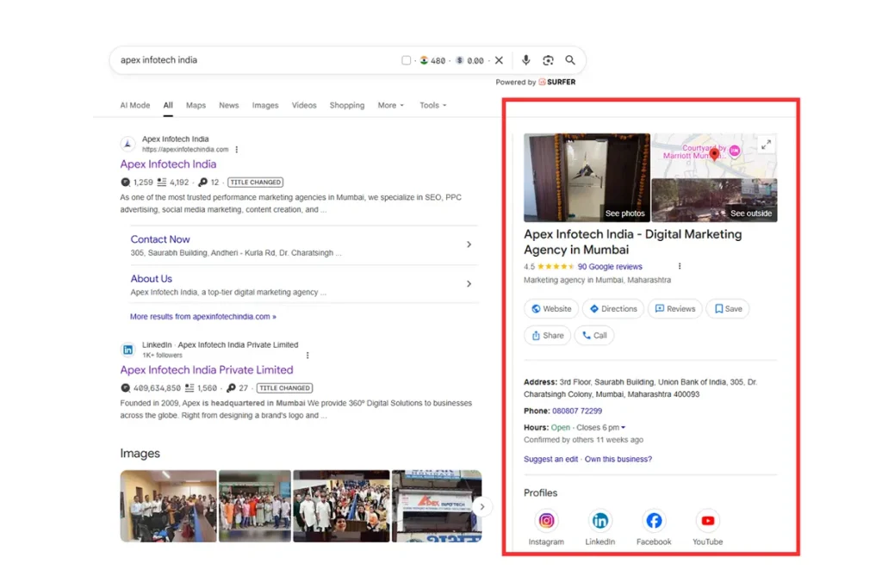
Task: Open the 90 Google reviews link
Action: 610,267
